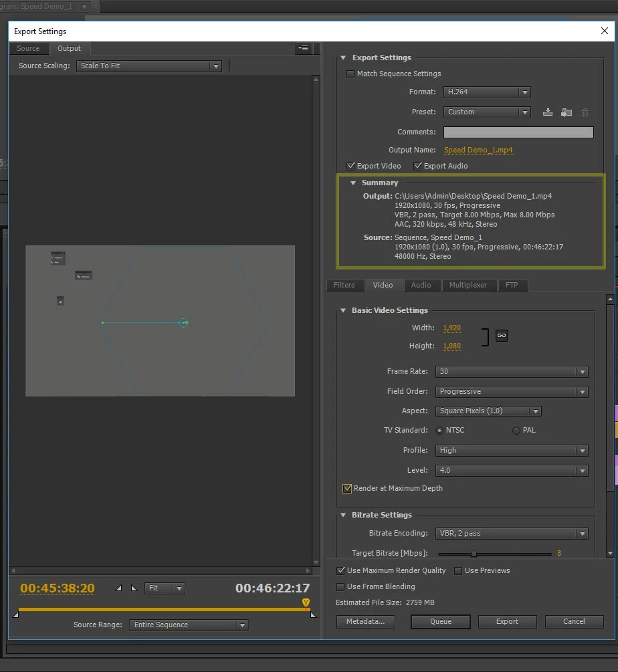Click the Queue button

441,621
